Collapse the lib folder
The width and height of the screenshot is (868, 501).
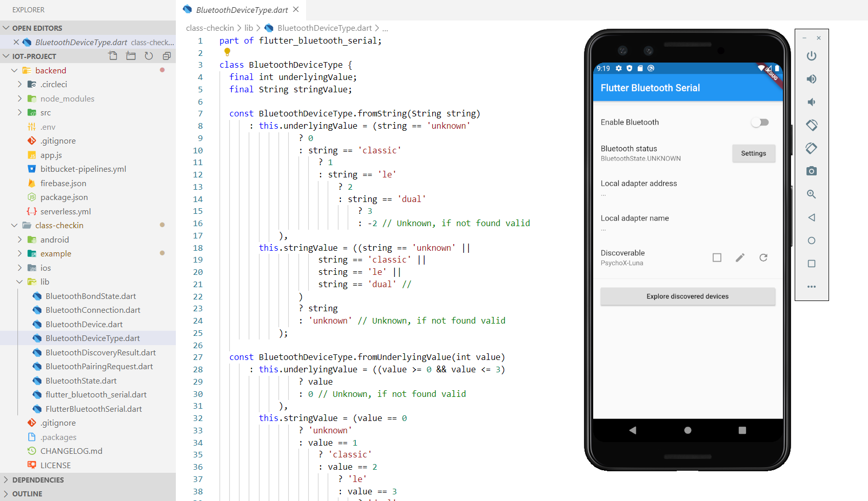point(20,282)
